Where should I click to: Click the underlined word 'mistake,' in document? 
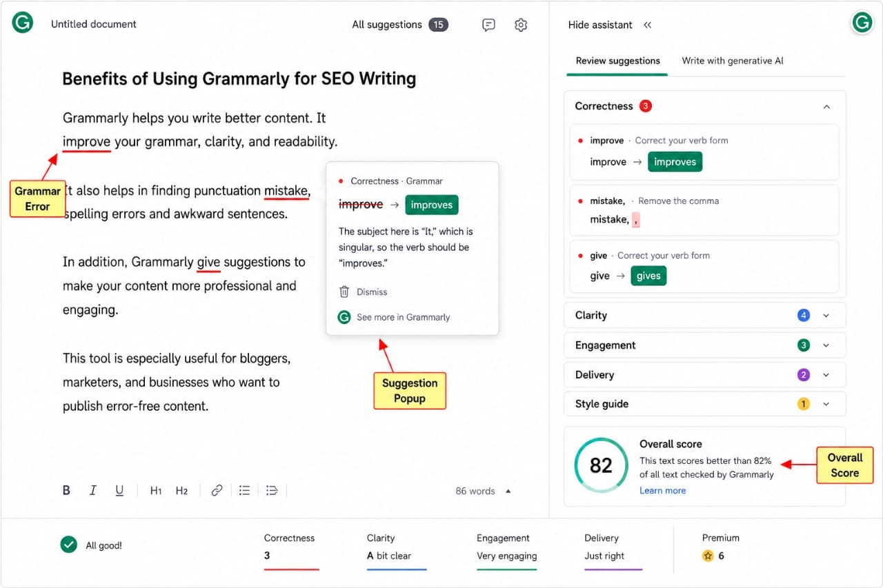click(x=287, y=191)
